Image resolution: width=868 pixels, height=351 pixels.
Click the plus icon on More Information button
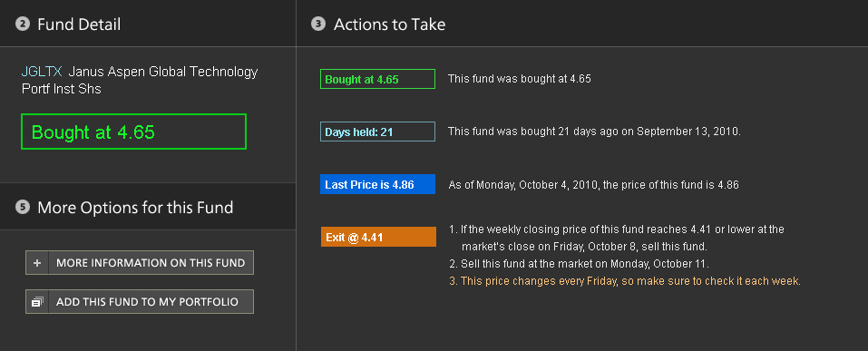click(37, 263)
